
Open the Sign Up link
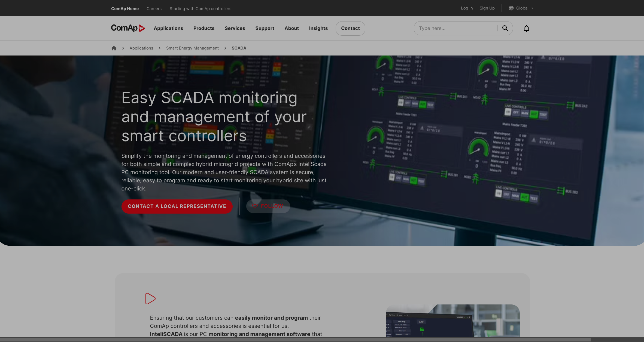click(487, 8)
